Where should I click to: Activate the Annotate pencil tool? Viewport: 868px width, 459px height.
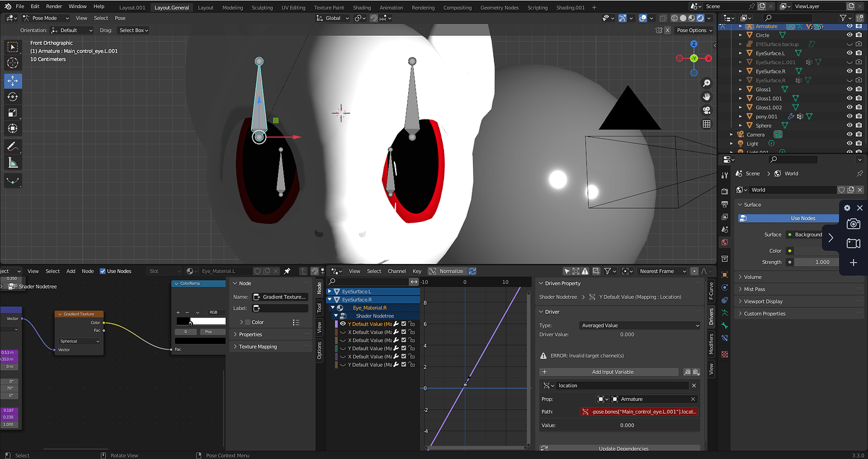pos(13,146)
